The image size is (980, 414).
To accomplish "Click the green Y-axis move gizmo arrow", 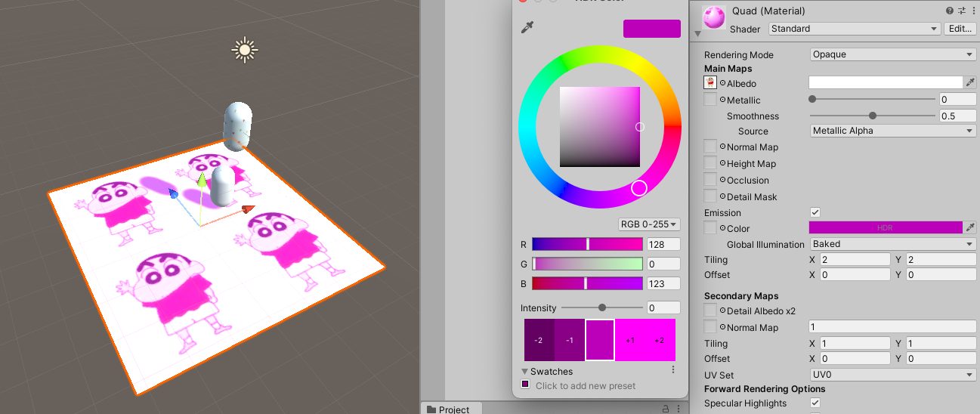I will pos(202,181).
